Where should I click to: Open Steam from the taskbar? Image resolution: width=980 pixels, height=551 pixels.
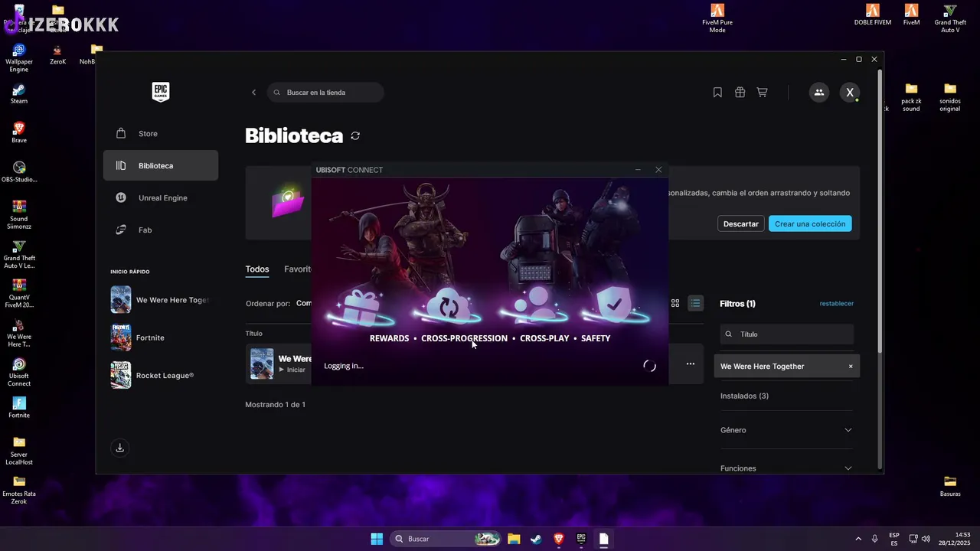536,539
